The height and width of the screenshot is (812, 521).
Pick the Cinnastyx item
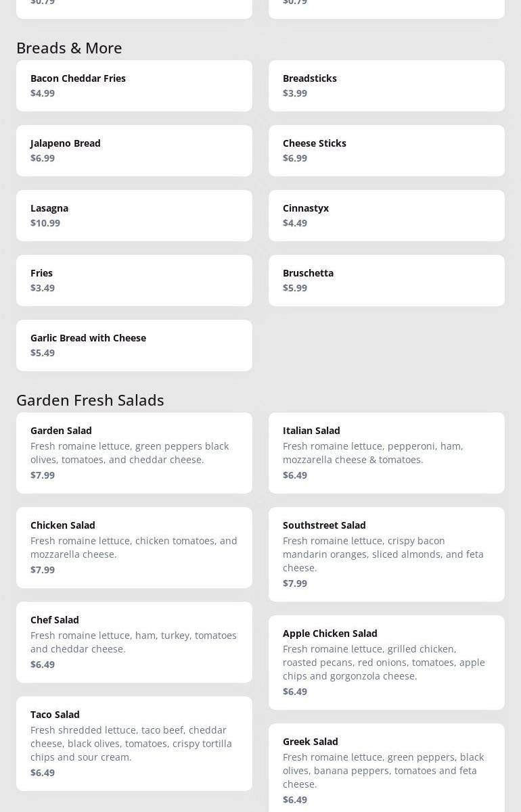point(386,216)
